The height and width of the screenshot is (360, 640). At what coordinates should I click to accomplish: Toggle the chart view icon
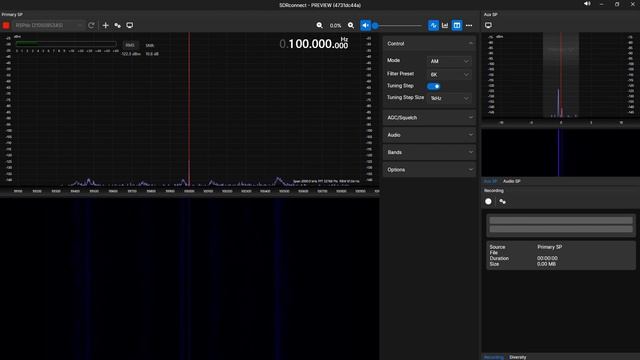(445, 25)
